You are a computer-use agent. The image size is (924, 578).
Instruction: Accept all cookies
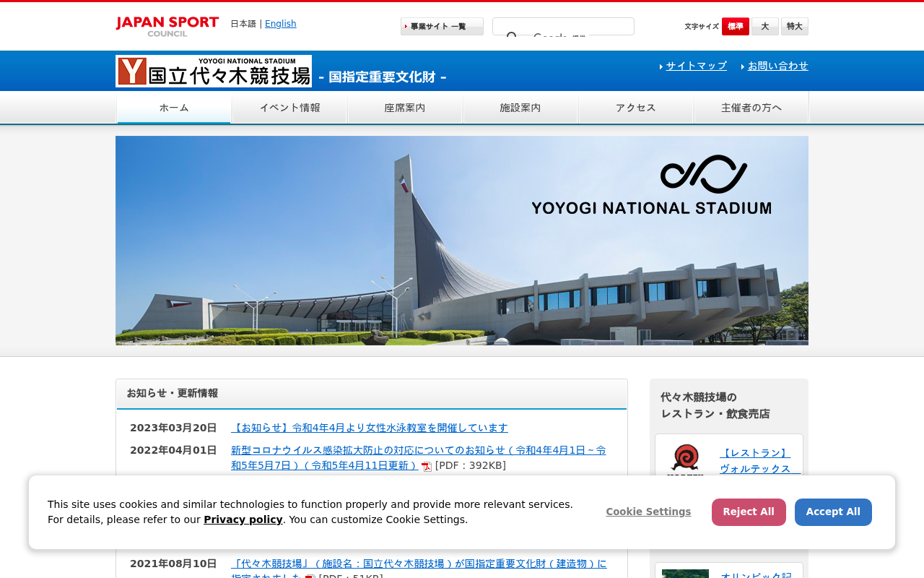pyautogui.click(x=833, y=512)
